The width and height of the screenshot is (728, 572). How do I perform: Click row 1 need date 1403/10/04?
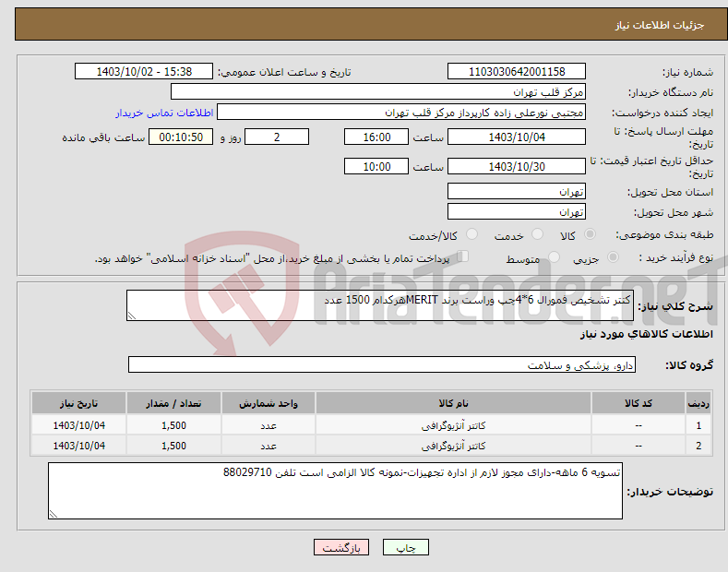79,425
